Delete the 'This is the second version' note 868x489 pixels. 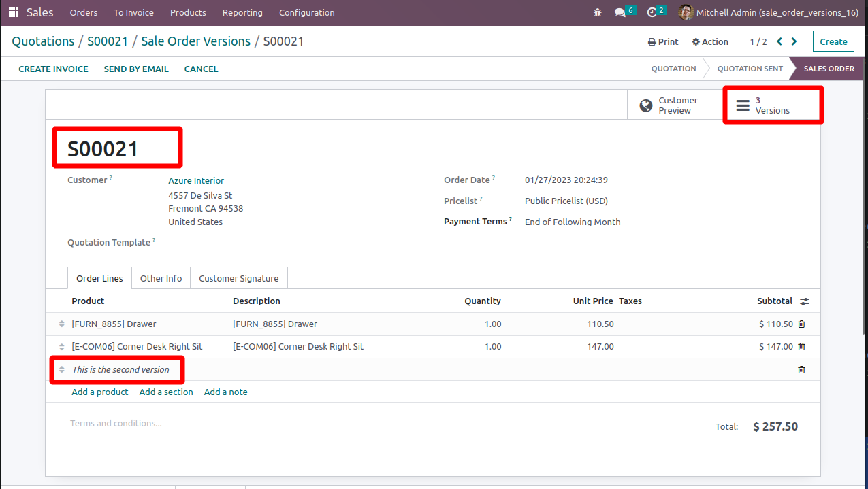click(x=801, y=370)
